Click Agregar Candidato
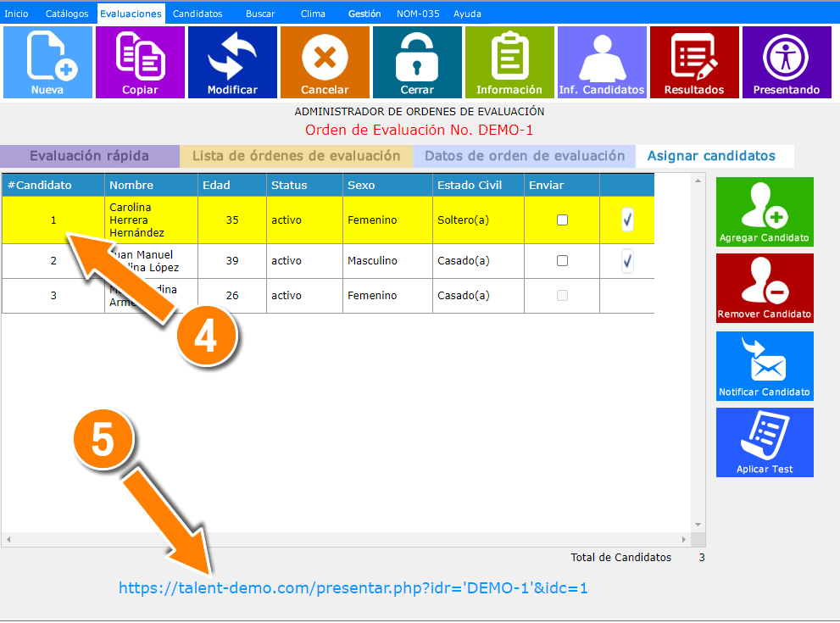The image size is (840, 623). (x=765, y=212)
